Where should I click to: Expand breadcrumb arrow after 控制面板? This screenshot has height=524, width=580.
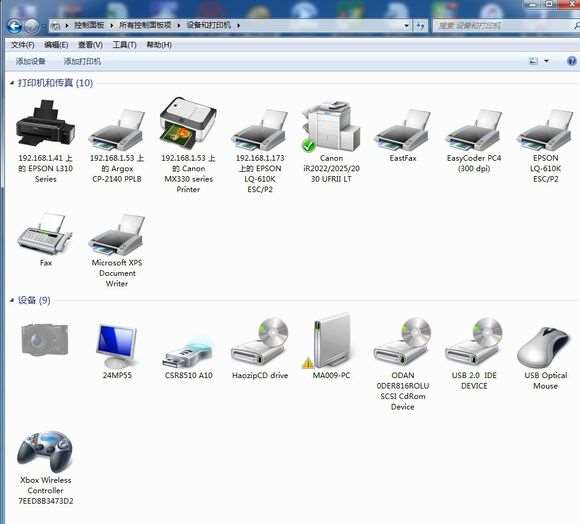click(111, 26)
